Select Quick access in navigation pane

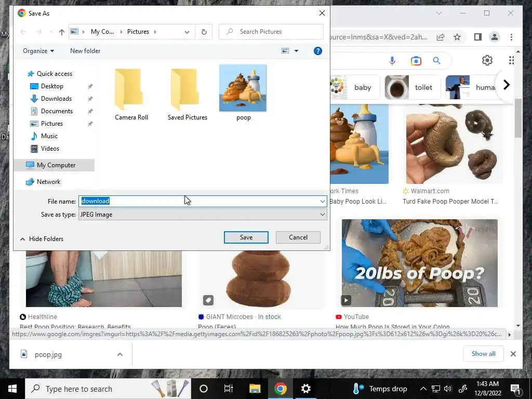[x=54, y=74]
